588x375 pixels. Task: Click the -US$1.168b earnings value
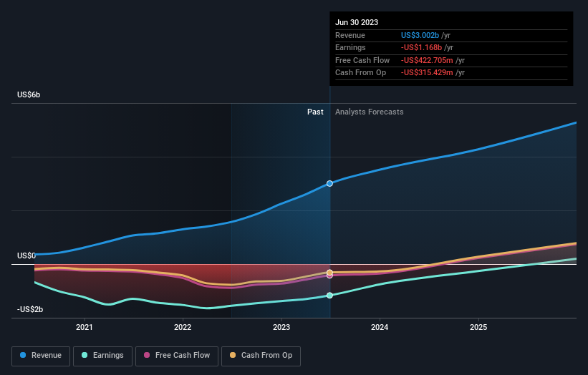pyautogui.click(x=422, y=47)
